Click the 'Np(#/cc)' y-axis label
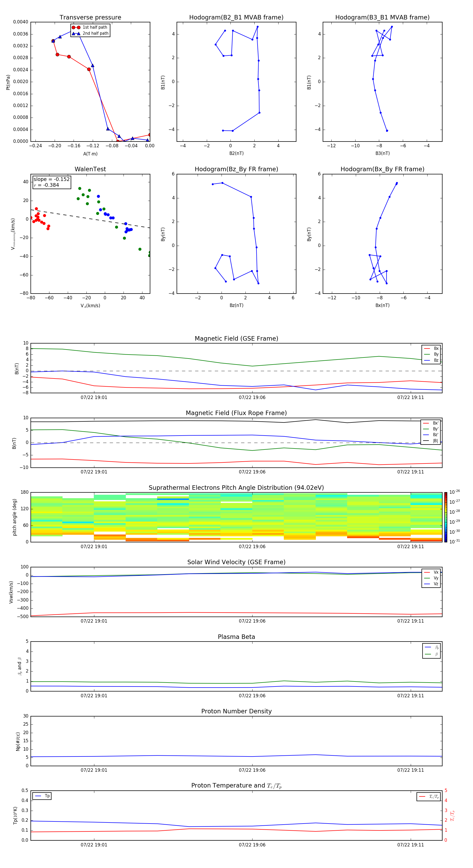 18,741
